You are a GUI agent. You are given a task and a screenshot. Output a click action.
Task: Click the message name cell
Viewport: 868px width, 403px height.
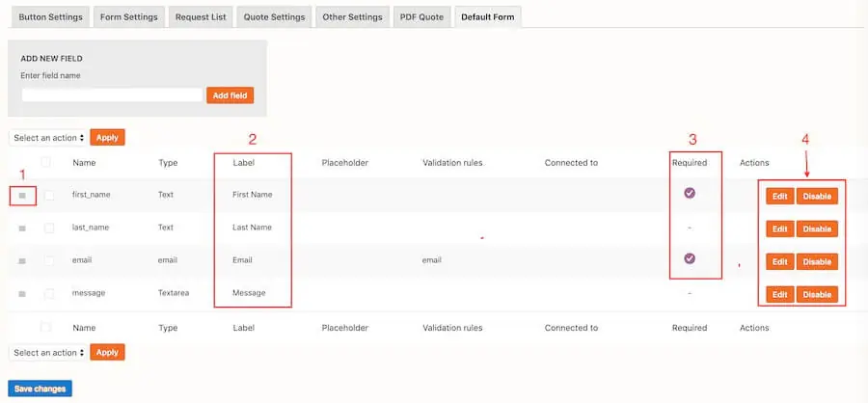[x=89, y=293]
